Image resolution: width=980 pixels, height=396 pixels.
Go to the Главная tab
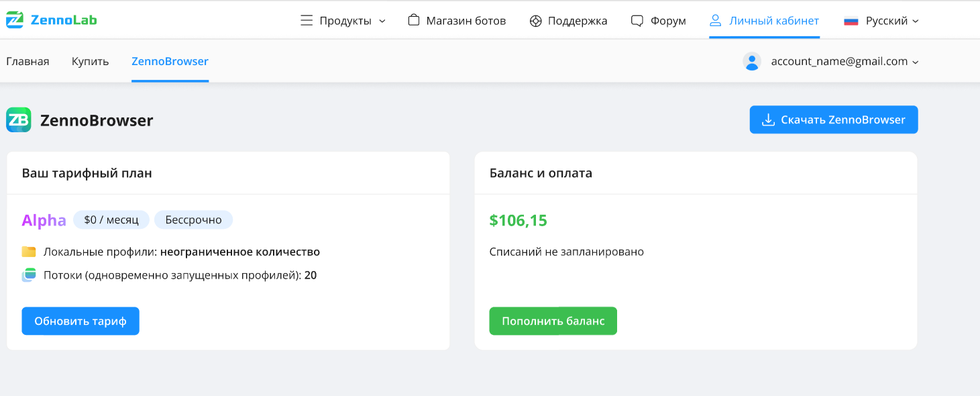(x=28, y=62)
